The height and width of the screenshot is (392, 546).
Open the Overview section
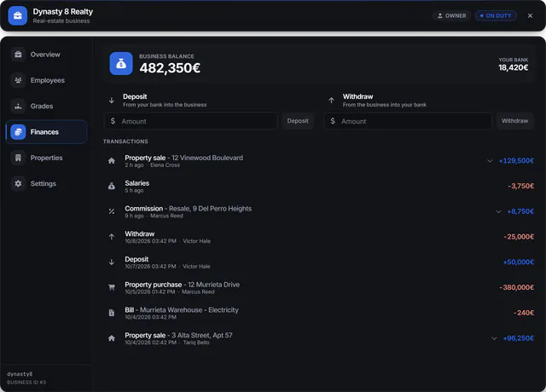tap(46, 55)
